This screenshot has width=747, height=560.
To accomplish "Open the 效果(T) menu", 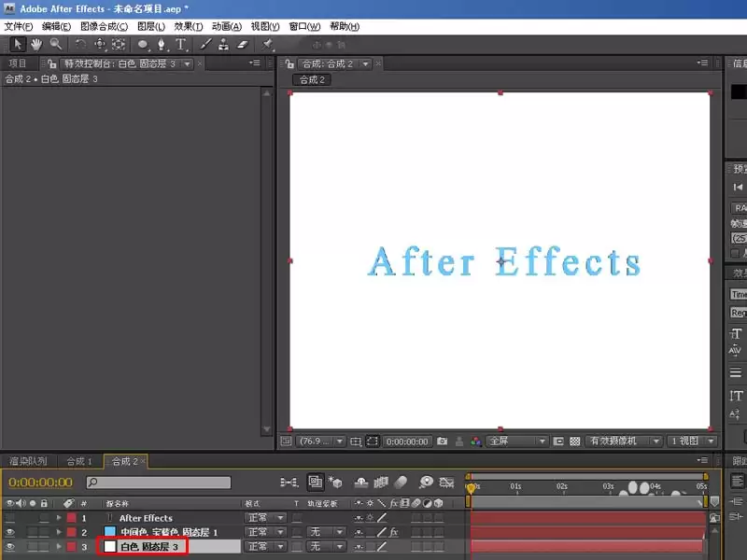I will 189,27.
